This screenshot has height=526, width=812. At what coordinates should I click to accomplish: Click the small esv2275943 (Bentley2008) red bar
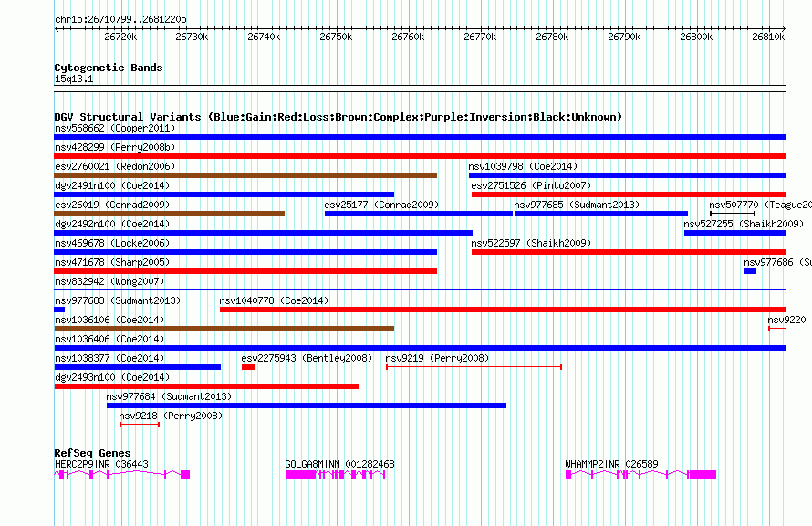(x=248, y=367)
